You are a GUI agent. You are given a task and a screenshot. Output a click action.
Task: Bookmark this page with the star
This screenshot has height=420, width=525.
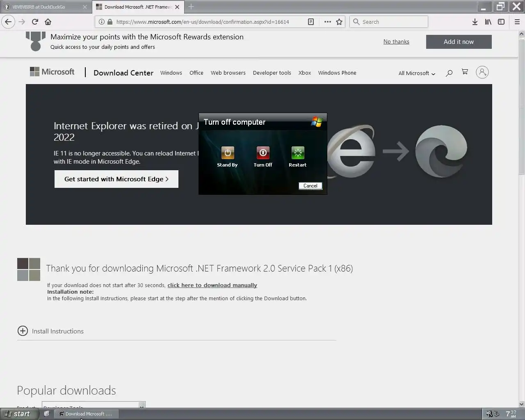pyautogui.click(x=339, y=22)
